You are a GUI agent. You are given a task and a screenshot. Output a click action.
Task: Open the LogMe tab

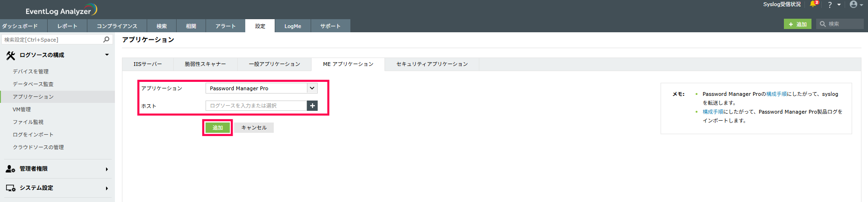(x=293, y=26)
